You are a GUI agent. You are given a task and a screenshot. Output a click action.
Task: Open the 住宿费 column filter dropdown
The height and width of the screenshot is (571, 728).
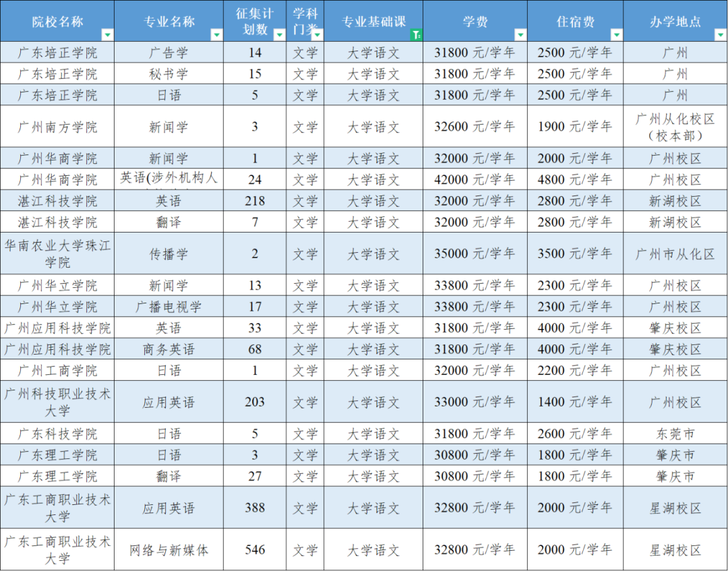click(x=617, y=35)
